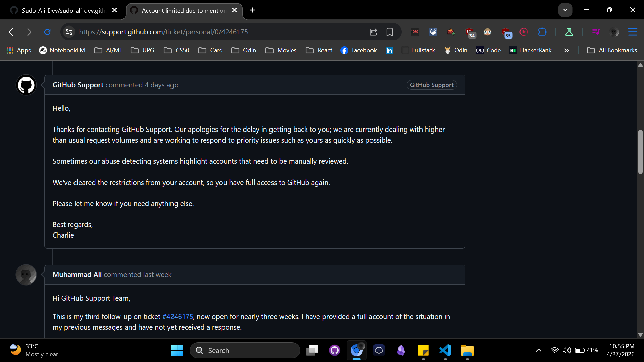The height and width of the screenshot is (362, 644).
Task: Open the green lab flask icon
Action: tap(569, 32)
